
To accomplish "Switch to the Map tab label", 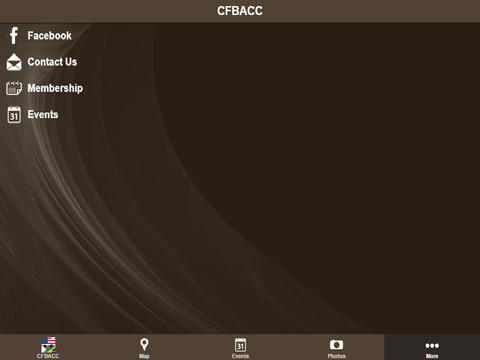I will [x=144, y=356].
